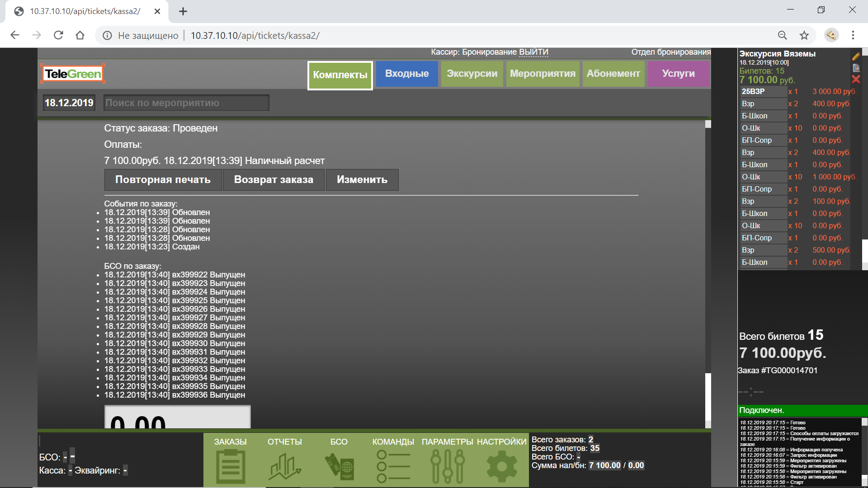Click the Изменить button
Image resolution: width=868 pixels, height=488 pixels.
click(362, 180)
